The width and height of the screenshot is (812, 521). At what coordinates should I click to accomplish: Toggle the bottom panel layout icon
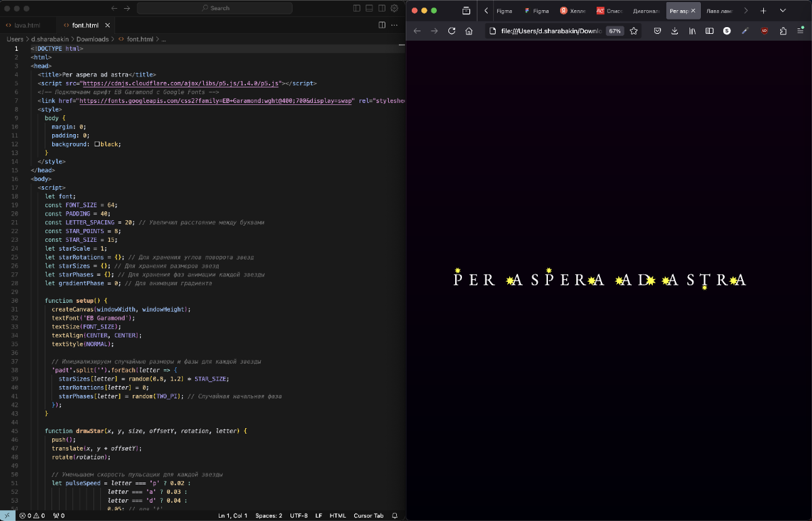(369, 8)
